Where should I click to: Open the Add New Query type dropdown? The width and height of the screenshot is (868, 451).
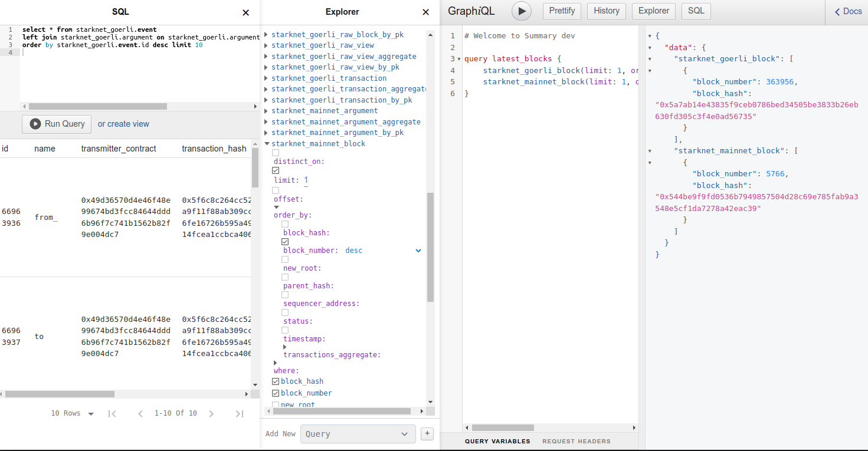click(x=358, y=434)
